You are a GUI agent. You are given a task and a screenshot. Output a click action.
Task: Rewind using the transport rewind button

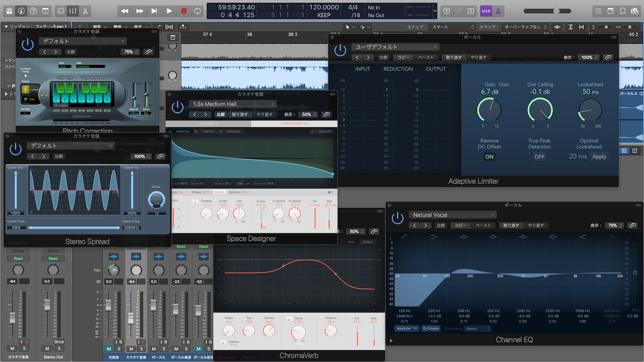125,11
